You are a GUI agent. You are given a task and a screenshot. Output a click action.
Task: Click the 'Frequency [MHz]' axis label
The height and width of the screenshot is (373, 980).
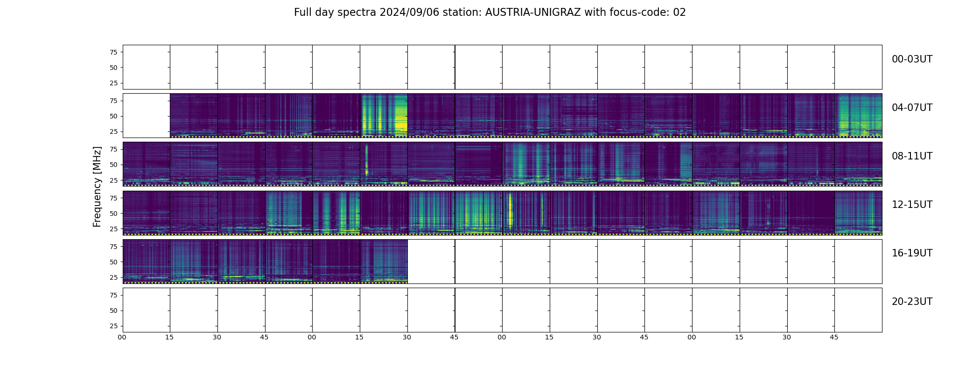(x=97, y=186)
